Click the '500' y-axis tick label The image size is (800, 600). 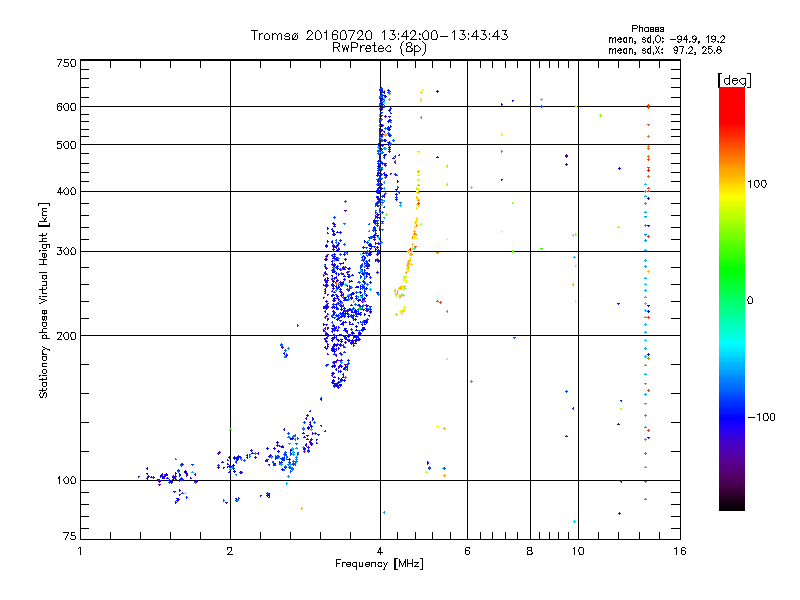pyautogui.click(x=66, y=145)
